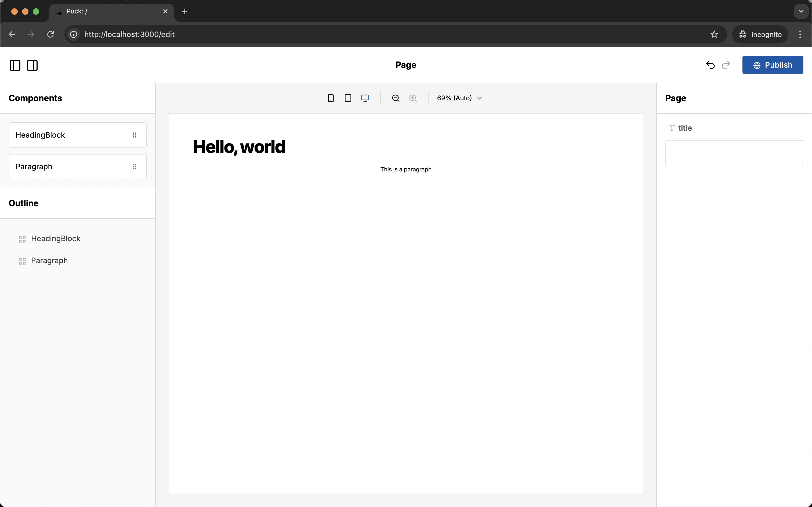Switch to tablet viewport

348,98
